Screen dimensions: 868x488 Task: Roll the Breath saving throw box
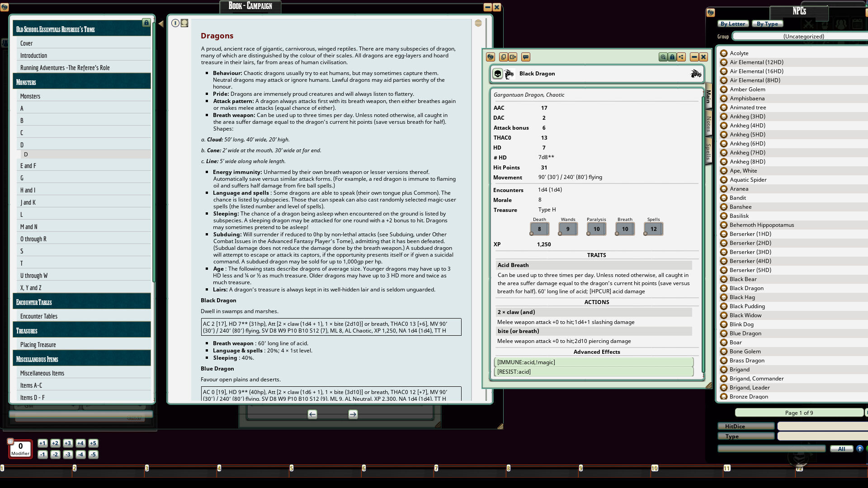(625, 229)
